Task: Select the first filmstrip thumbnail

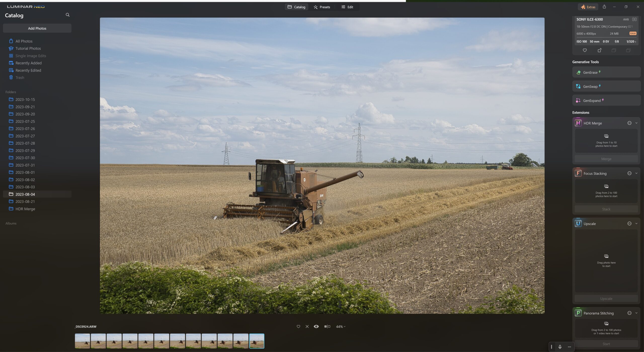Action: [83, 341]
